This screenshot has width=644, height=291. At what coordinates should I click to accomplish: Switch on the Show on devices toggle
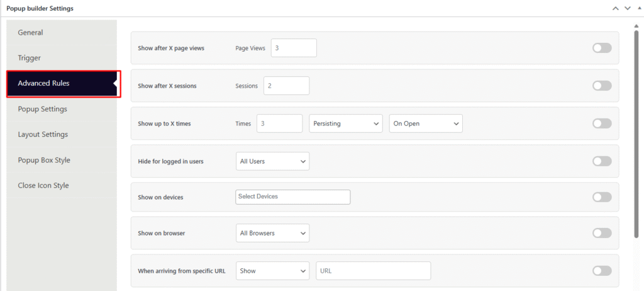(601, 197)
